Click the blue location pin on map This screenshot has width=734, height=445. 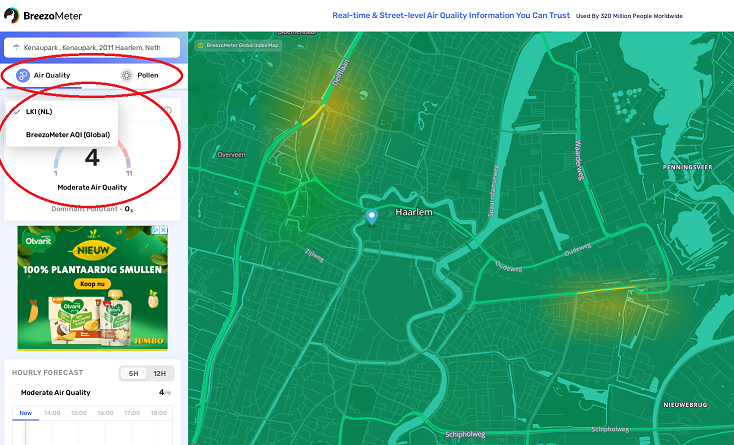point(372,216)
